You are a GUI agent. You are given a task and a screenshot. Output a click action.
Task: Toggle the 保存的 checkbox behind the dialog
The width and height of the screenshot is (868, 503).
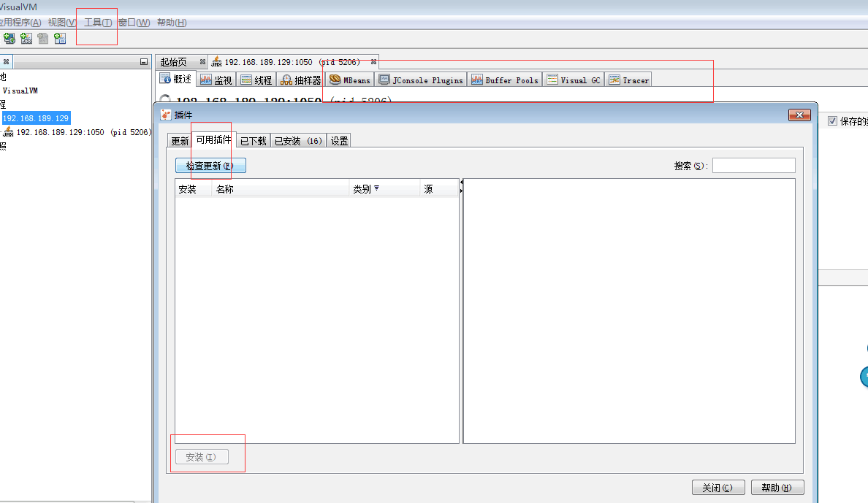pos(832,120)
